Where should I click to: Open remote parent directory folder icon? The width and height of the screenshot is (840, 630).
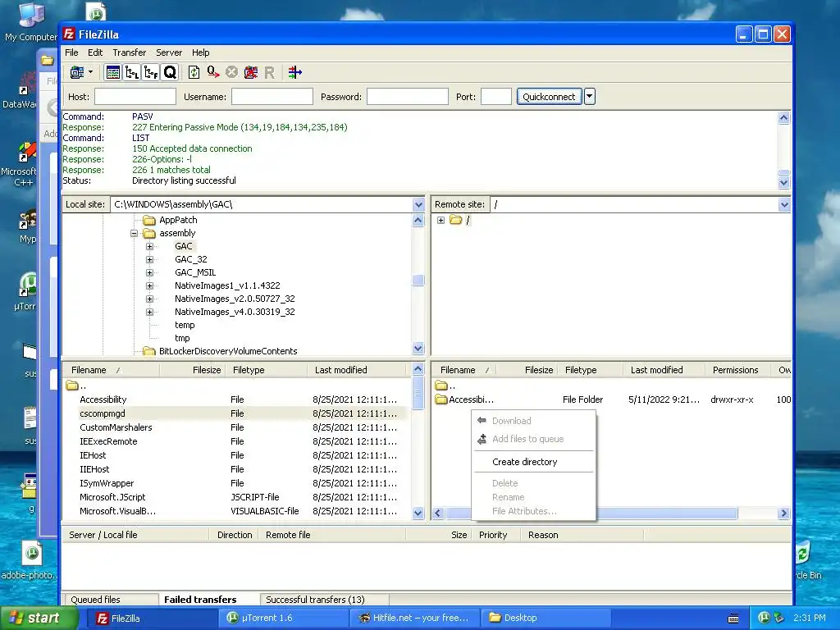pyautogui.click(x=441, y=386)
